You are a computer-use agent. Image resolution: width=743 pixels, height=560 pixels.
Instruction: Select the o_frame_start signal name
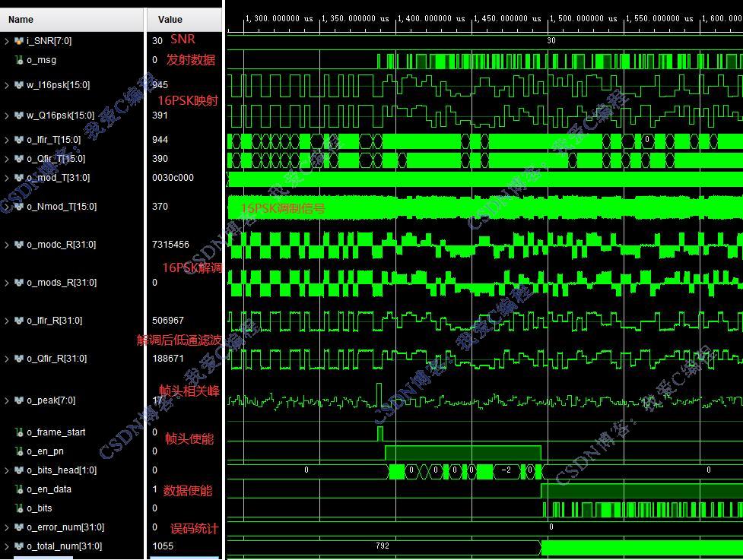point(56,432)
